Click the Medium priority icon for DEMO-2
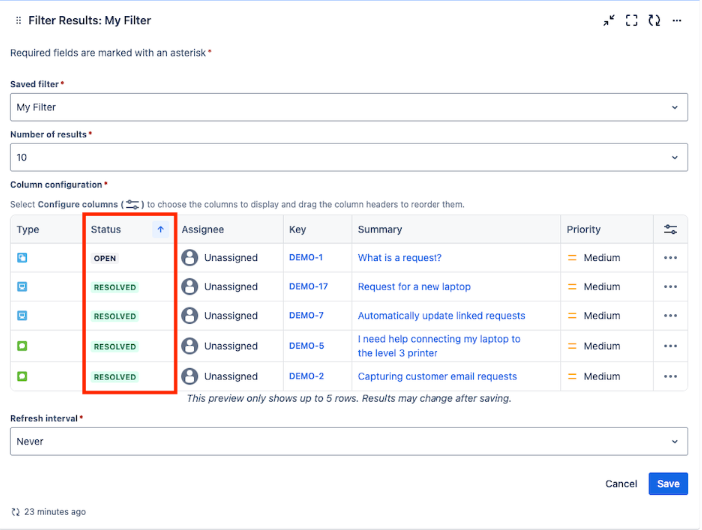 click(572, 376)
